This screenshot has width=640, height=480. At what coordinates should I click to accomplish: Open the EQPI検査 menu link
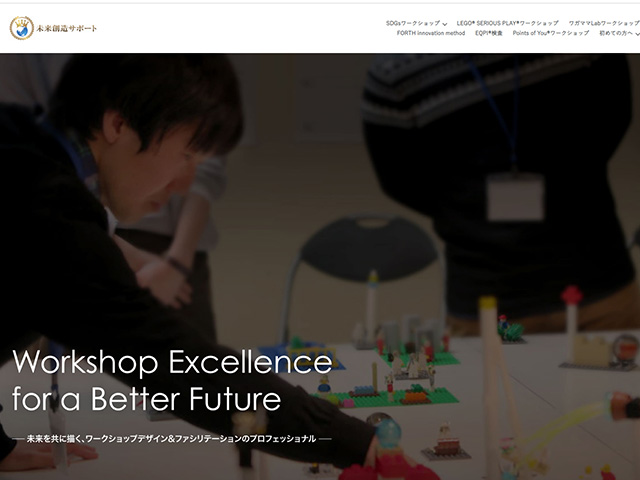(x=489, y=33)
